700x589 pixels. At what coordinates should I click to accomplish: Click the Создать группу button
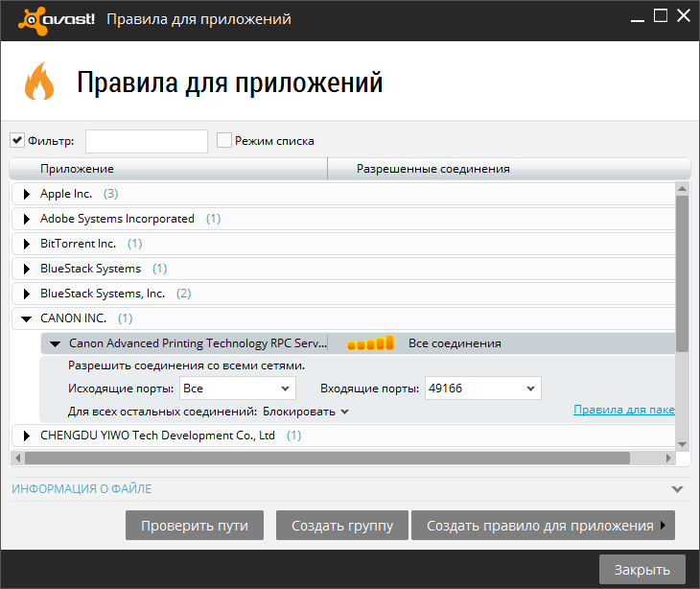click(342, 526)
